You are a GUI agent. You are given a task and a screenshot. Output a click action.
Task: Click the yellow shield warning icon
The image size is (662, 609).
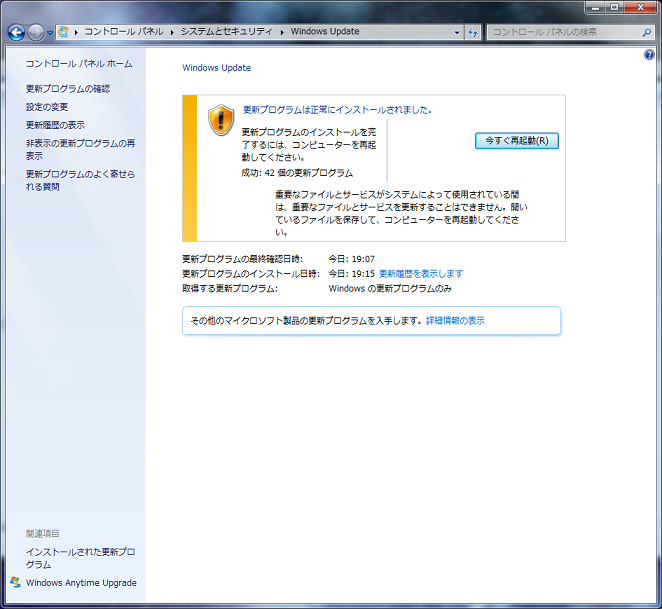(x=221, y=120)
